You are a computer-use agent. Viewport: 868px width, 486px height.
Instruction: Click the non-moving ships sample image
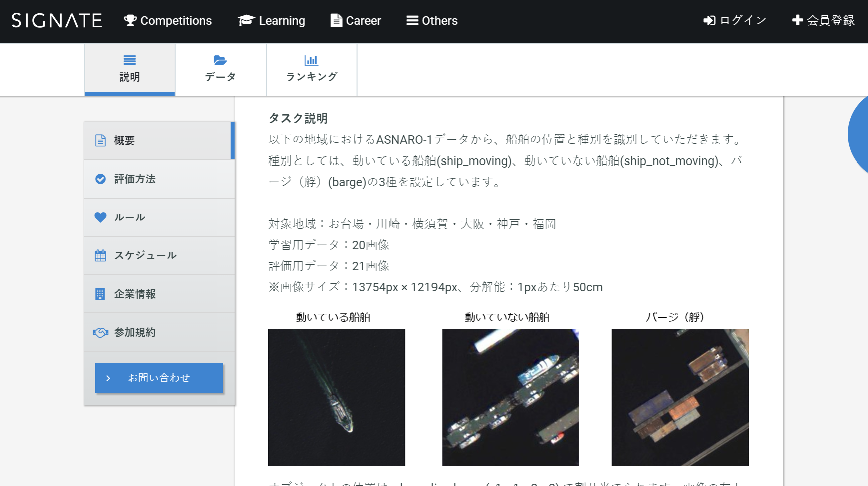(510, 398)
